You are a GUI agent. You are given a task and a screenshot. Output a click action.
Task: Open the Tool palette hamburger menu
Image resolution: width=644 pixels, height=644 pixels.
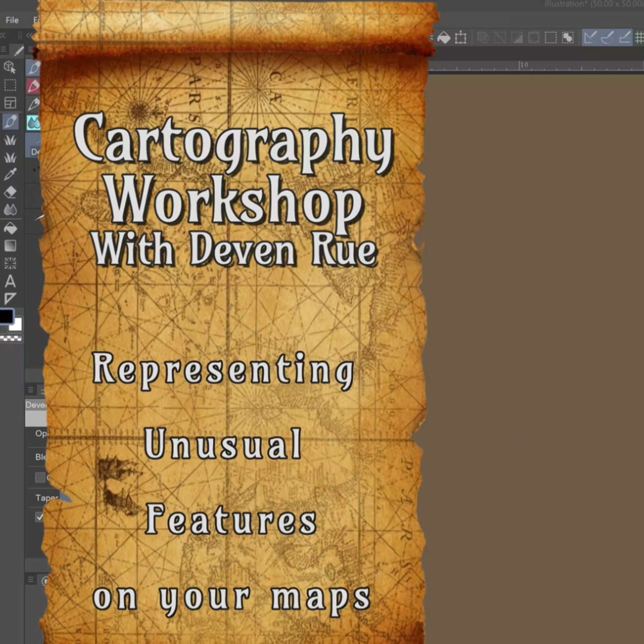(4, 50)
